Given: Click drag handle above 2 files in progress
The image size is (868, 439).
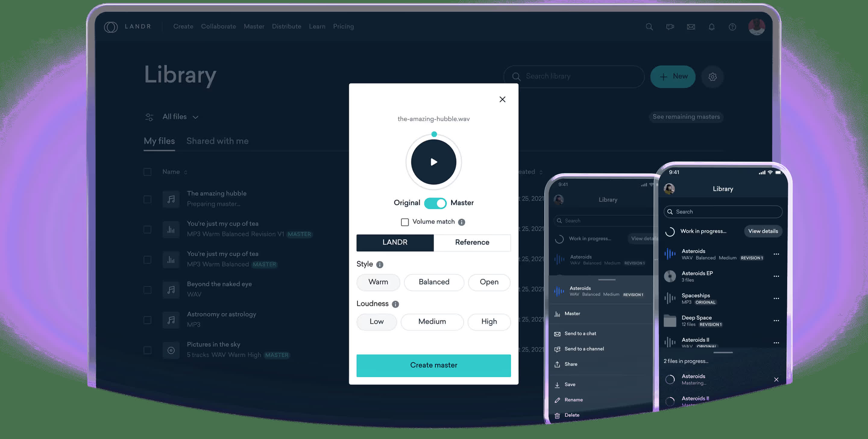Looking at the screenshot, I should [723, 353].
